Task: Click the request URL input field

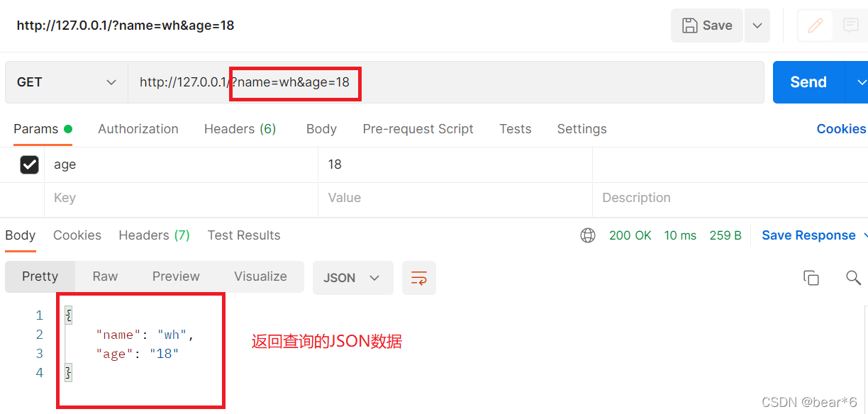Action: pos(446,82)
